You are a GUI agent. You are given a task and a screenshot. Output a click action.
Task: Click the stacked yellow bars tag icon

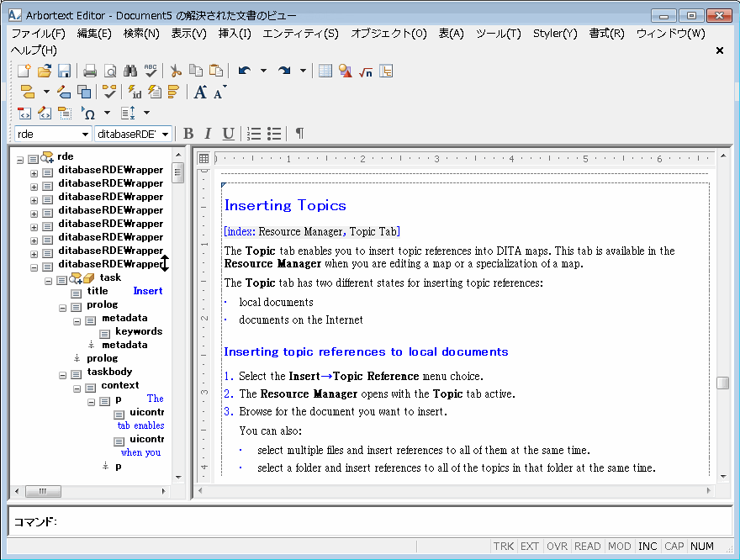pos(174,92)
